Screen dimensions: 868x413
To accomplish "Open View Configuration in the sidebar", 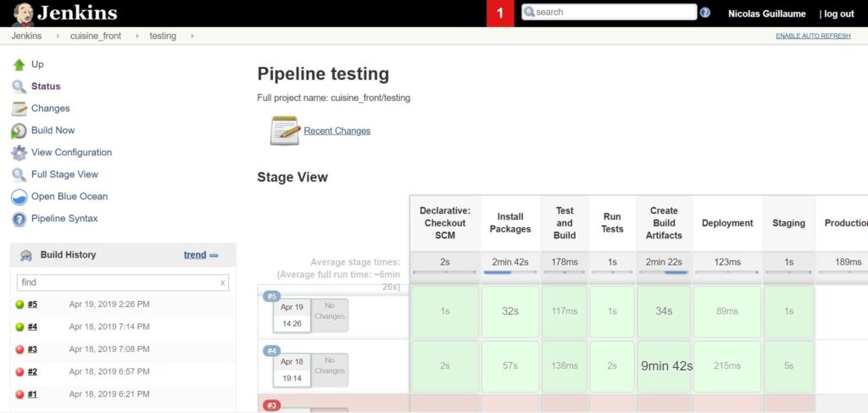I will (71, 153).
